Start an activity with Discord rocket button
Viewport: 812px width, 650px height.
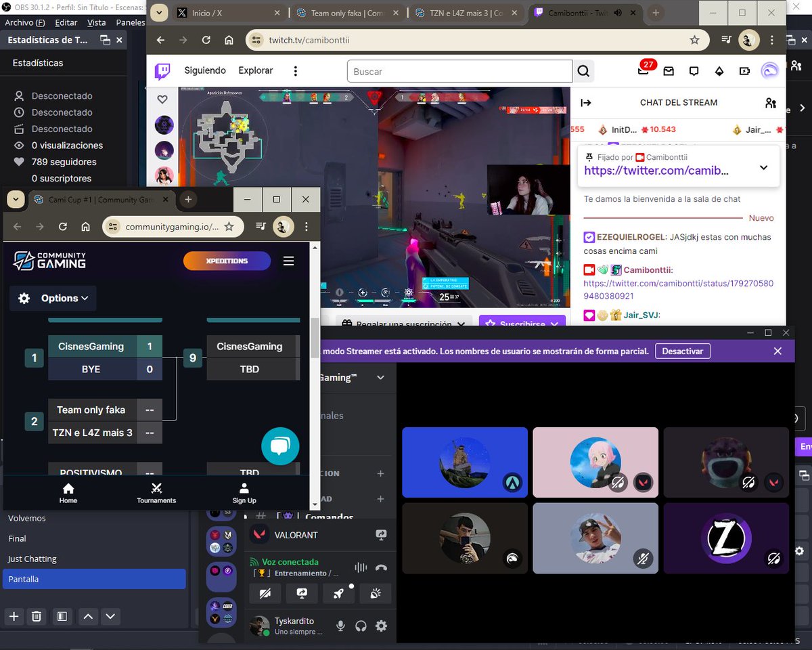pyautogui.click(x=338, y=592)
